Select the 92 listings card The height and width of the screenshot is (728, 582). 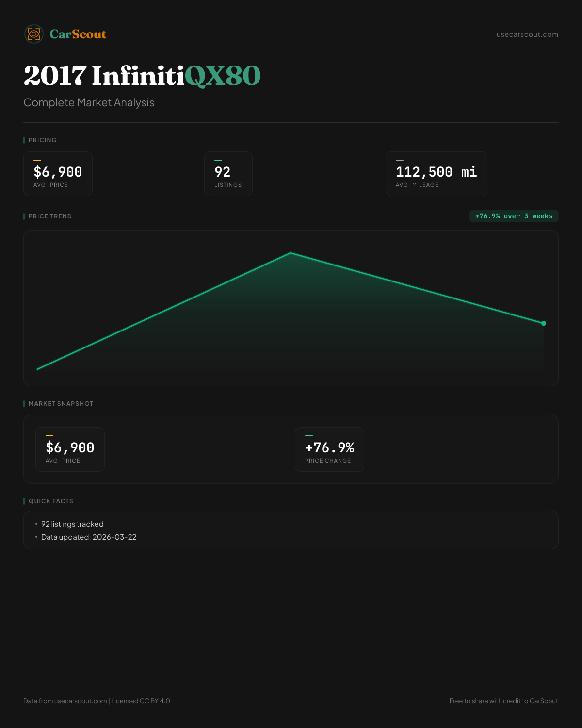pos(228,174)
